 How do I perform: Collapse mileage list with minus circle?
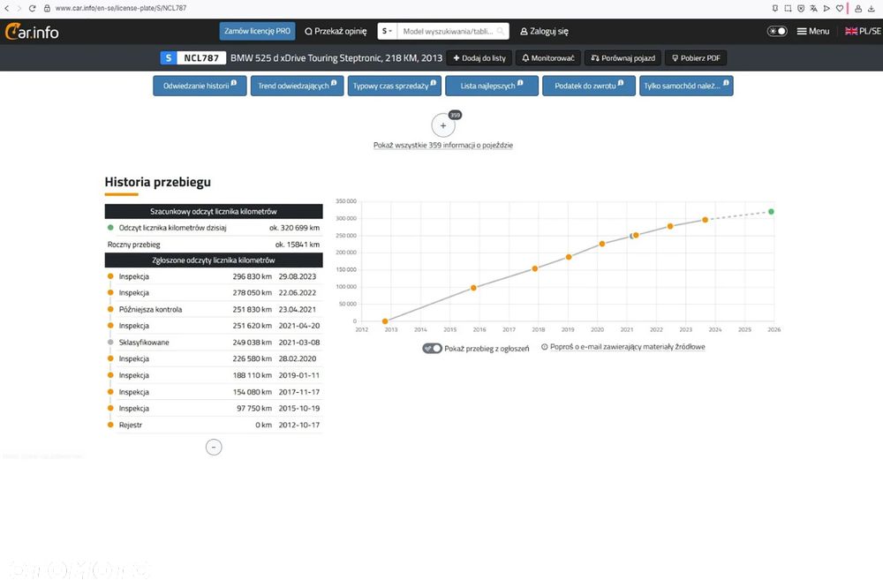point(214,448)
